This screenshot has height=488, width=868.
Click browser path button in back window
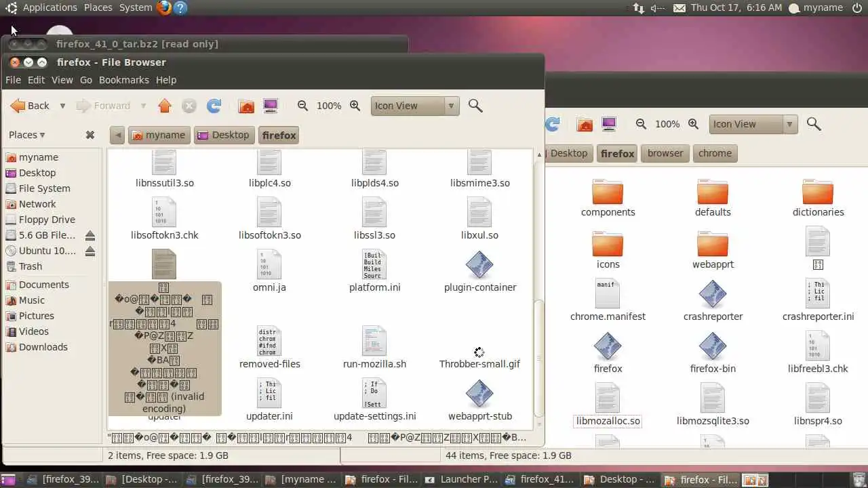pyautogui.click(x=665, y=153)
